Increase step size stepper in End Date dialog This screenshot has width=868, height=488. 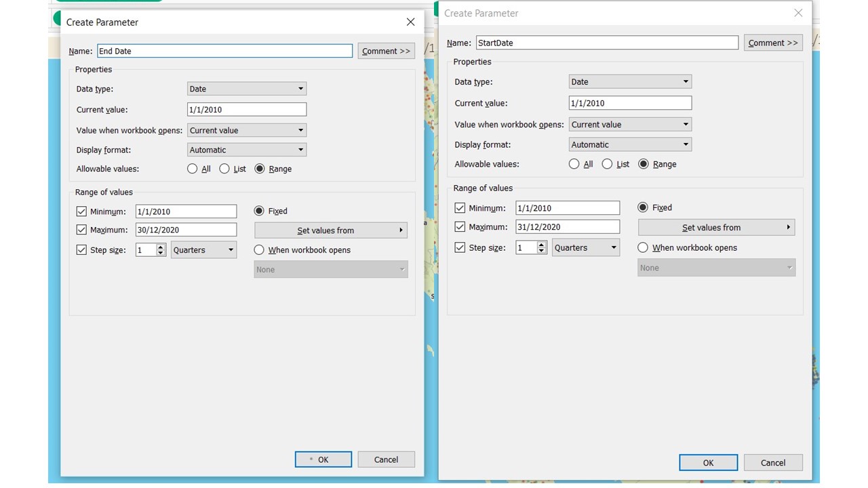coord(161,247)
